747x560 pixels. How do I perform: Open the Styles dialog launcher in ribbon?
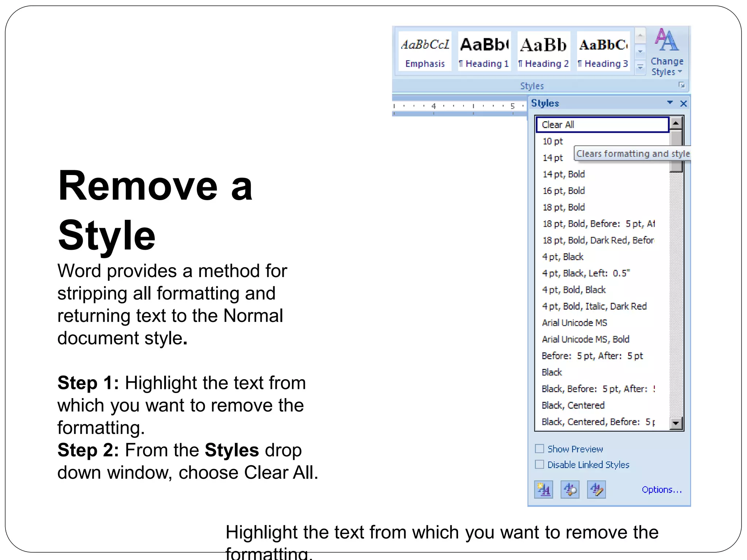(x=681, y=85)
